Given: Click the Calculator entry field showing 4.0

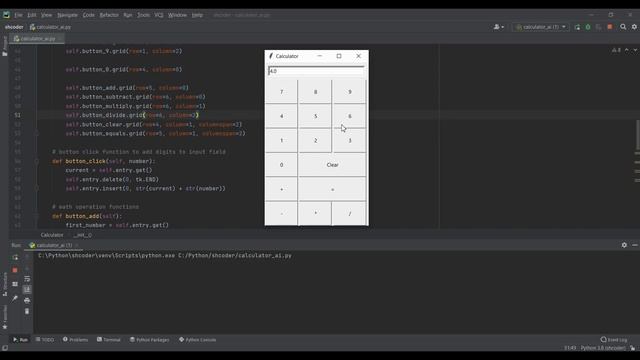Looking at the screenshot, I should 316,71.
